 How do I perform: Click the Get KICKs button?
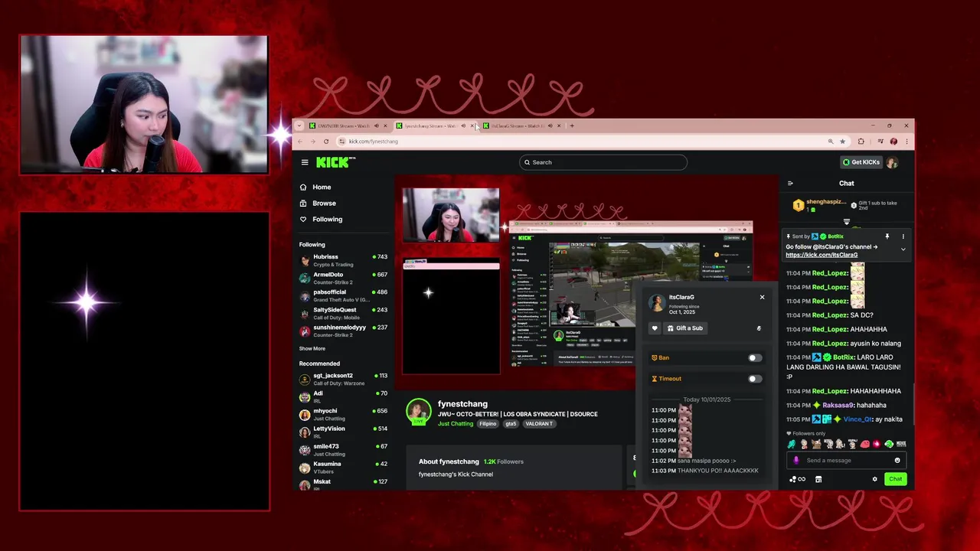click(x=861, y=162)
